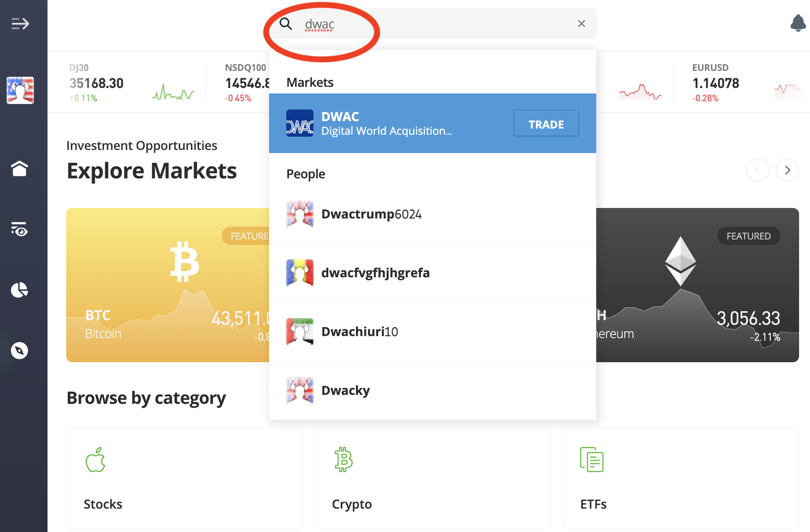The width and height of the screenshot is (810, 532).
Task: Open the ETFs category card
Action: point(680,478)
